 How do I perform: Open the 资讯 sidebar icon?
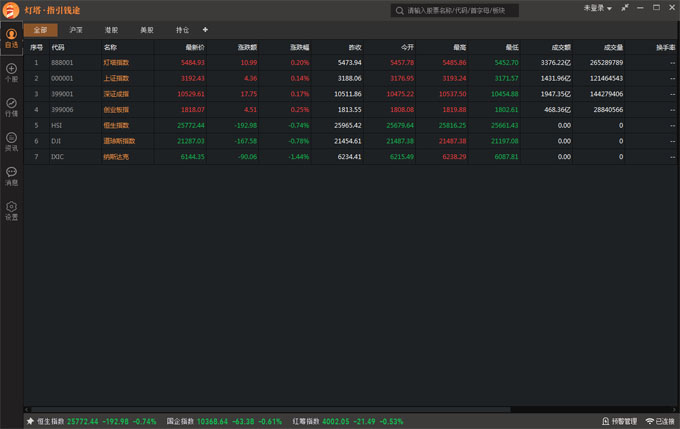coord(11,142)
